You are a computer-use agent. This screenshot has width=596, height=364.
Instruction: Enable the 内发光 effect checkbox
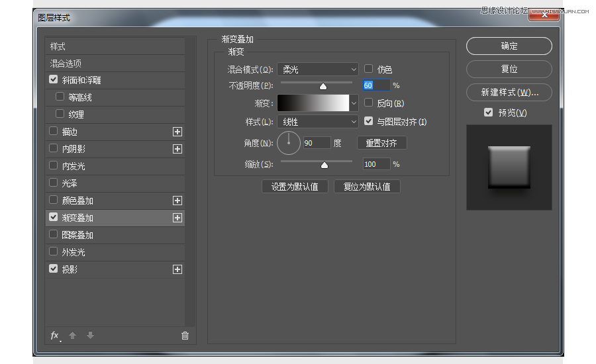tap(53, 165)
